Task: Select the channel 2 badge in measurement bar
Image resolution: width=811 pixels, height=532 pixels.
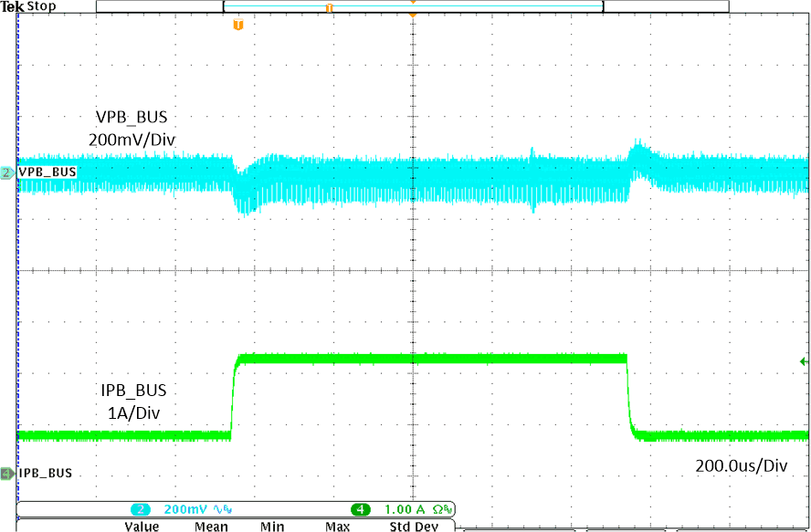Action: click(142, 510)
